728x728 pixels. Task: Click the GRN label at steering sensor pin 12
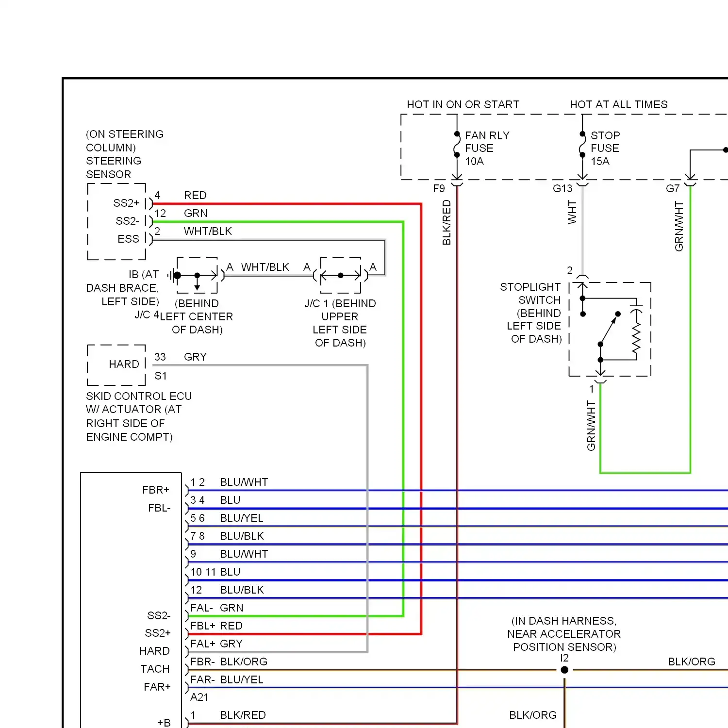pyautogui.click(x=196, y=213)
